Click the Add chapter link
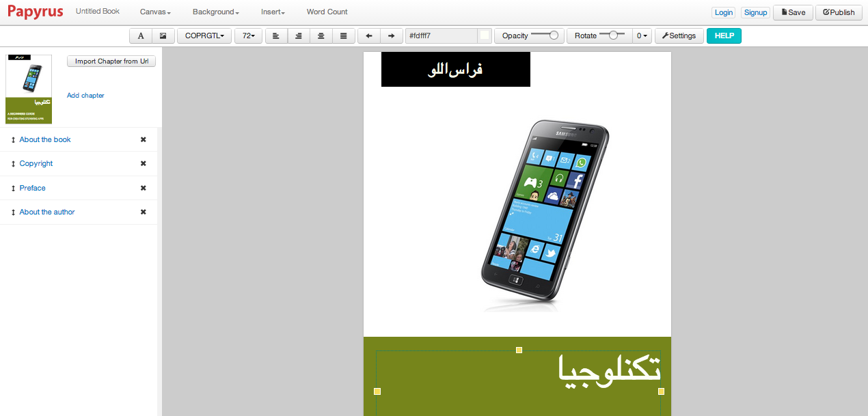The width and height of the screenshot is (868, 416). pos(85,96)
